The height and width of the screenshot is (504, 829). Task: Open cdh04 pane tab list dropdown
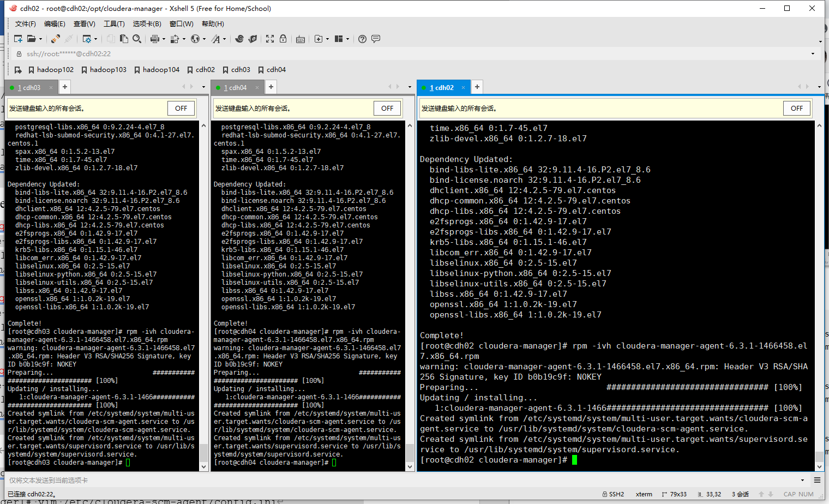(x=410, y=87)
